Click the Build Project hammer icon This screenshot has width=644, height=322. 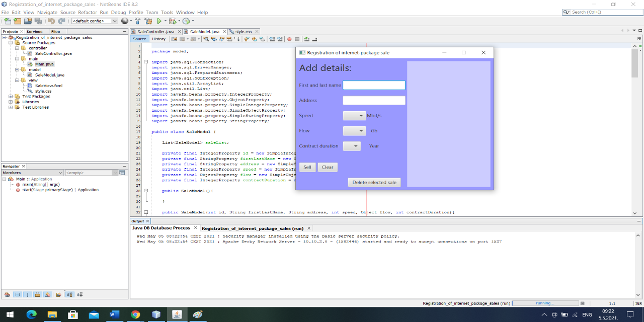pos(138,21)
